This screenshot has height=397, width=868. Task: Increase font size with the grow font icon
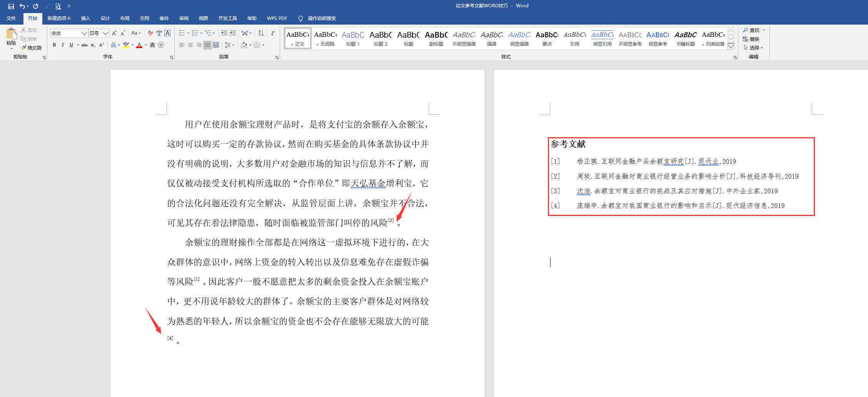pyautogui.click(x=114, y=33)
